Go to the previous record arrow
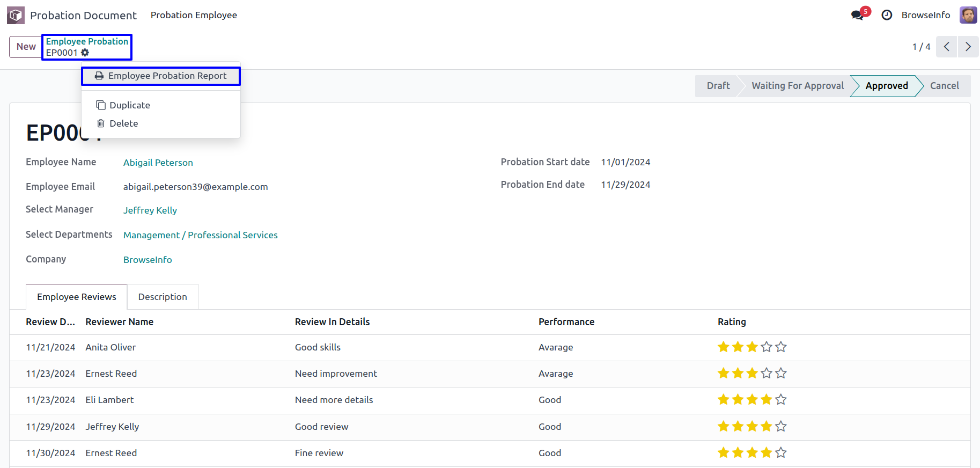This screenshot has width=980, height=468. coord(946,47)
